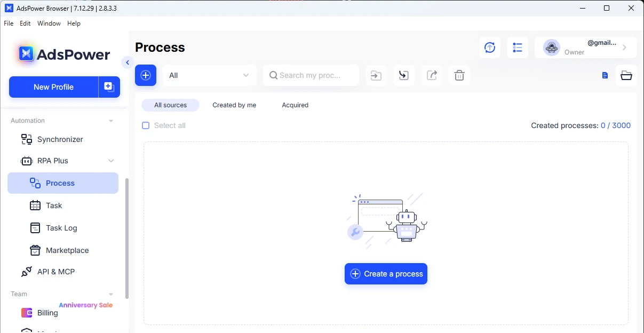Viewport: 644px width, 333px height.
Task: Collapse the Automation section arrow
Action: 111,121
